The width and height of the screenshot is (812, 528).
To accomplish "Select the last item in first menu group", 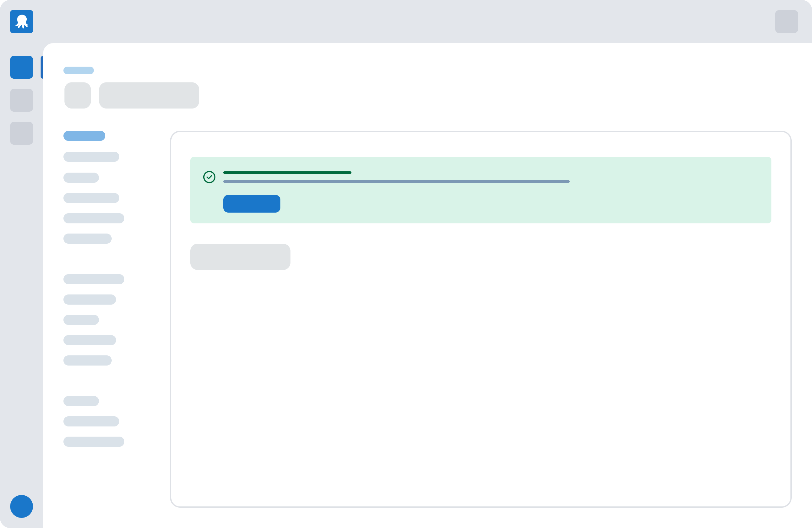I will [87, 239].
